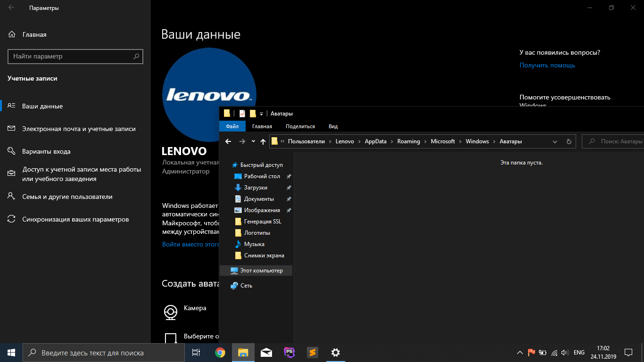This screenshot has height=362, width=644.
Task: Open Sublime Text from taskbar
Action: [312, 353]
